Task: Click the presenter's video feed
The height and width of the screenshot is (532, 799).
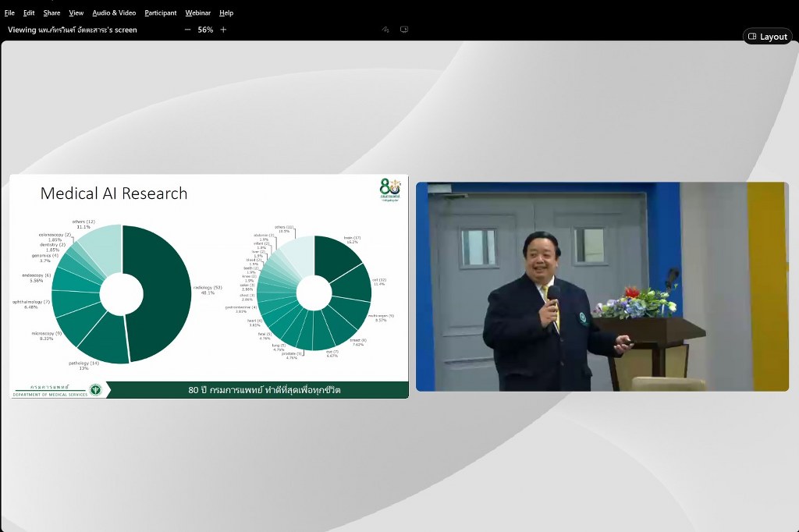Action: pyautogui.click(x=602, y=286)
